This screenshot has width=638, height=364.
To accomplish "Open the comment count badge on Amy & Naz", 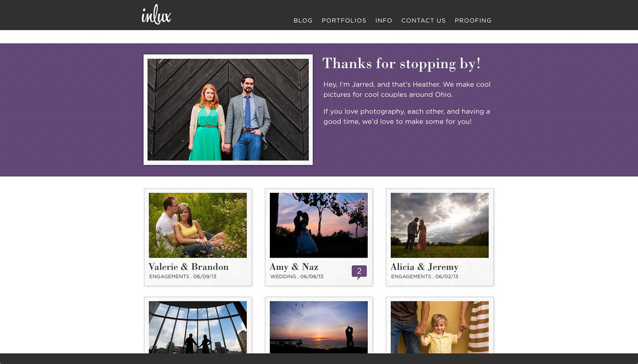I will (359, 271).
